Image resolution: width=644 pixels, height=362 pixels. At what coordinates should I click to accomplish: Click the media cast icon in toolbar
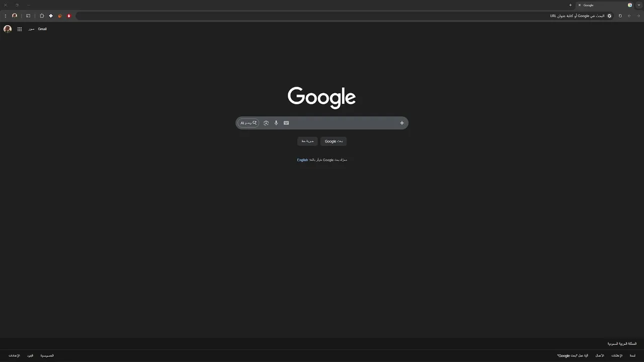click(x=28, y=16)
